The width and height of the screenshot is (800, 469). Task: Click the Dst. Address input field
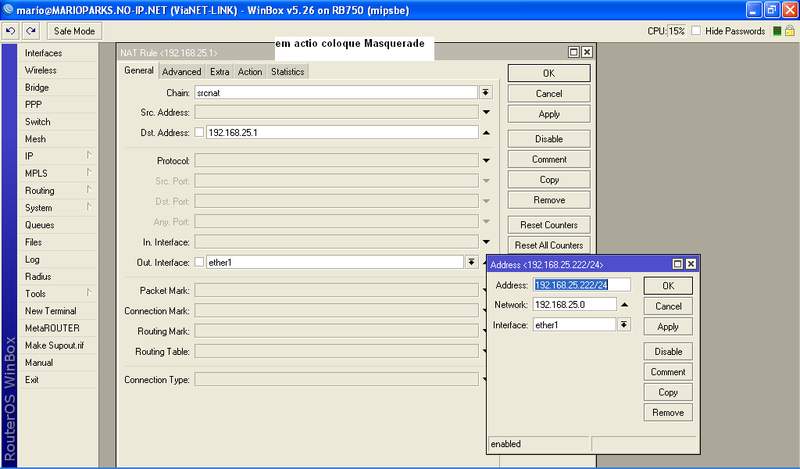pyautogui.click(x=342, y=133)
